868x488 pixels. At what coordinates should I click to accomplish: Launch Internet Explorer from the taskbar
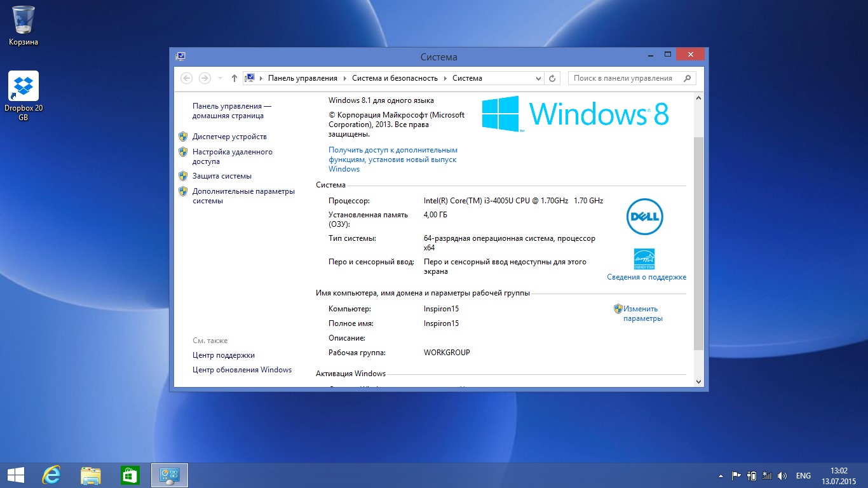click(51, 475)
